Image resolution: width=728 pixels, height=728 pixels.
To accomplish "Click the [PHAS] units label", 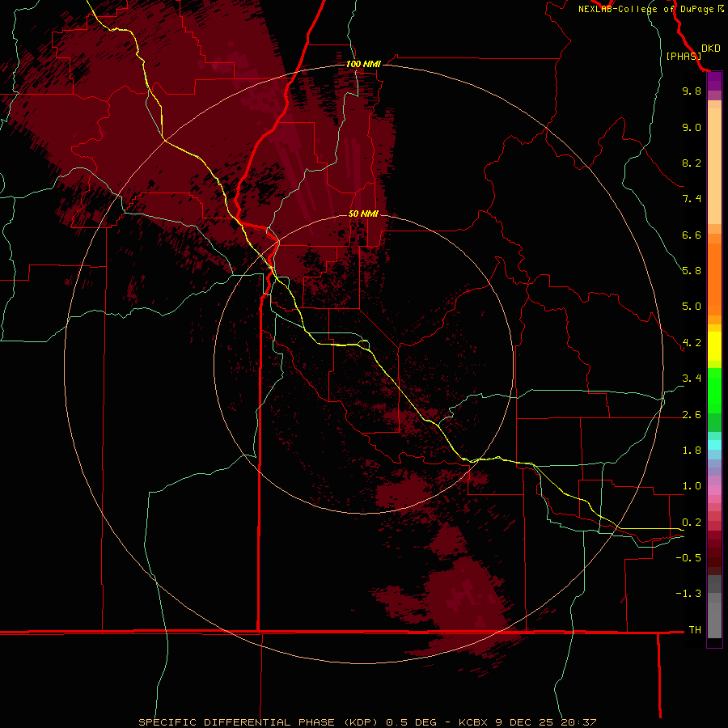I will coord(684,56).
